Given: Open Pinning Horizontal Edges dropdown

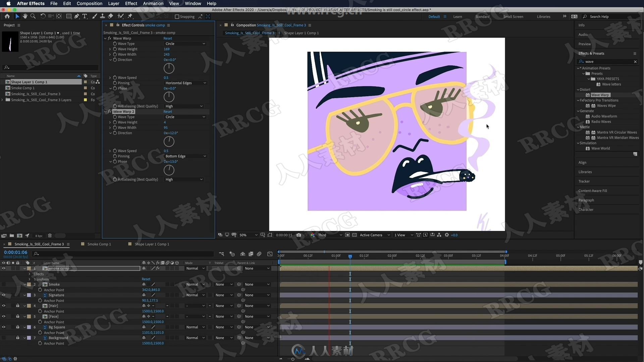Looking at the screenshot, I should (x=185, y=83).
